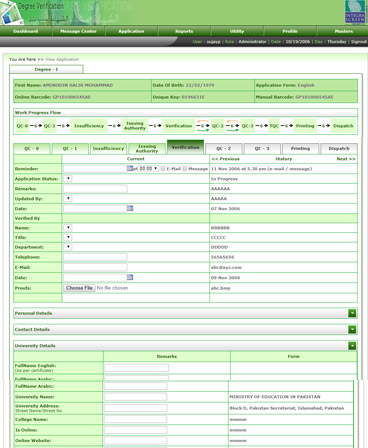The height and width of the screenshot is (448, 368).
Task: Click FullName English remarks input
Action: coord(136,368)
